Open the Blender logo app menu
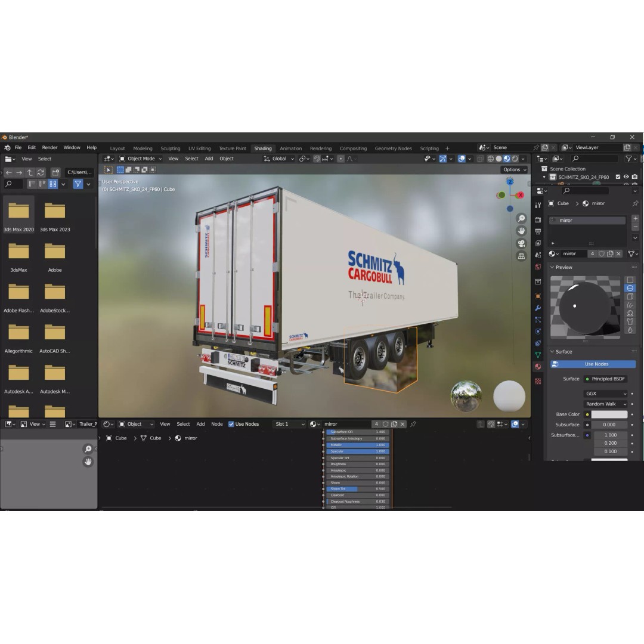 point(7,147)
